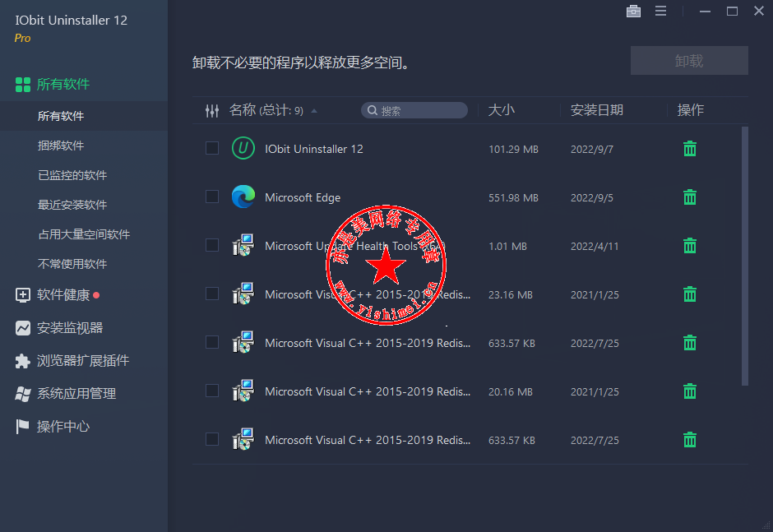The image size is (773, 532).
Task: Click the installer icon in the 20.16 MB row
Action: coord(243,391)
